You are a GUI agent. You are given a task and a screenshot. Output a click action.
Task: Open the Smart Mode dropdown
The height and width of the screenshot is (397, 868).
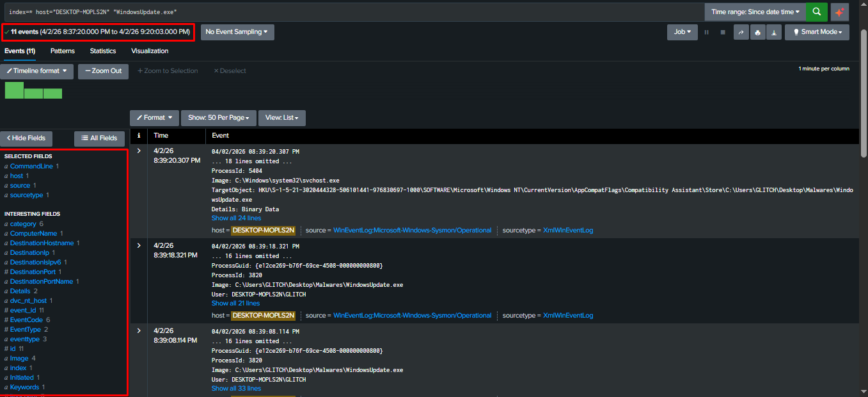pos(817,31)
